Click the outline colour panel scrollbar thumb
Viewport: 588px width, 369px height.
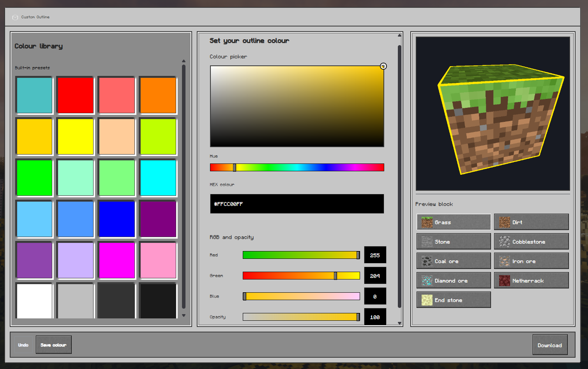[x=399, y=176]
